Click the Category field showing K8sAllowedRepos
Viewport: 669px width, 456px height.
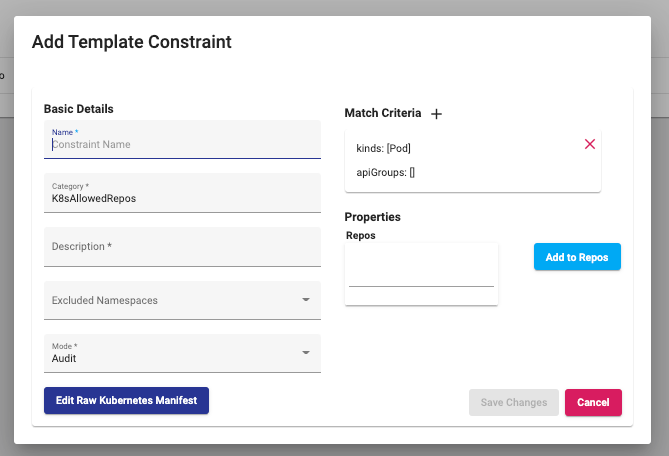click(x=182, y=198)
